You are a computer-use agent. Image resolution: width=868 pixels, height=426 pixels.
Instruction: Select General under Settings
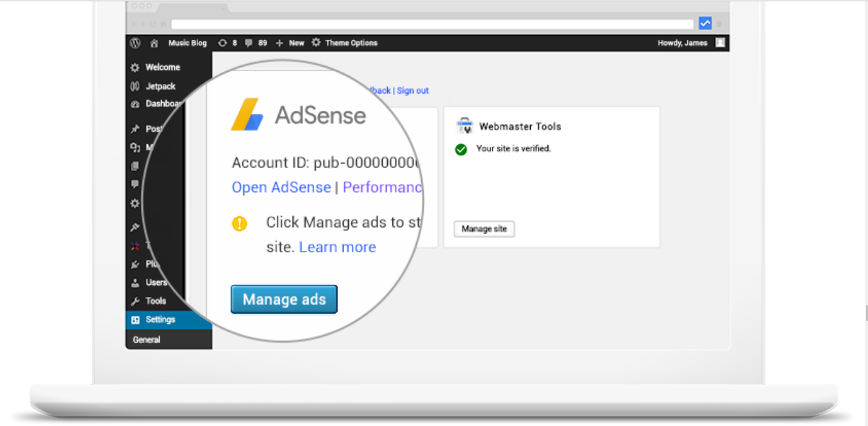point(146,339)
